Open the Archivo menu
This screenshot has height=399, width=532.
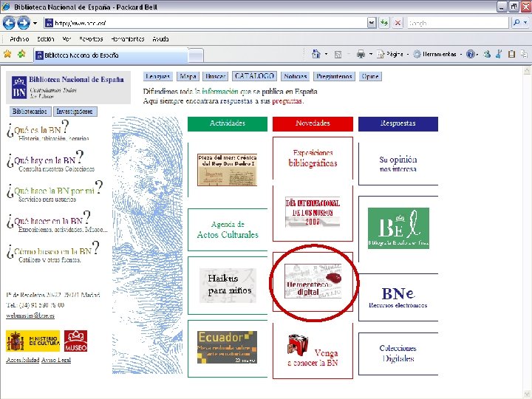(19, 39)
